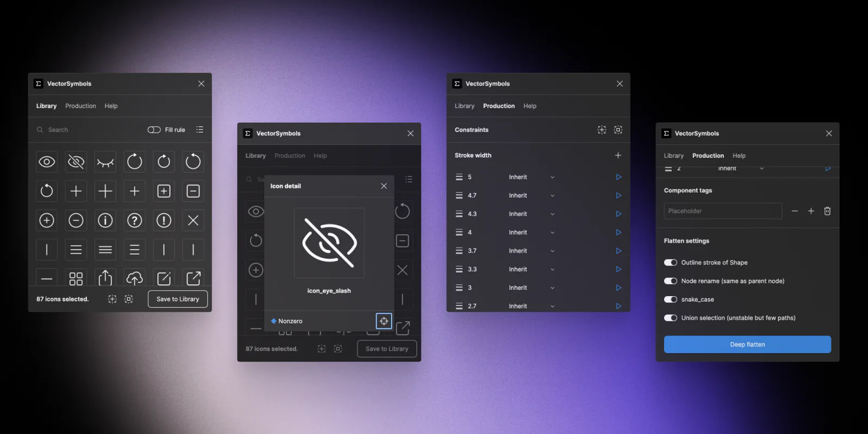Click the select-frame icon beside 87 icons selected, first window
868x434 pixels.
click(x=112, y=299)
